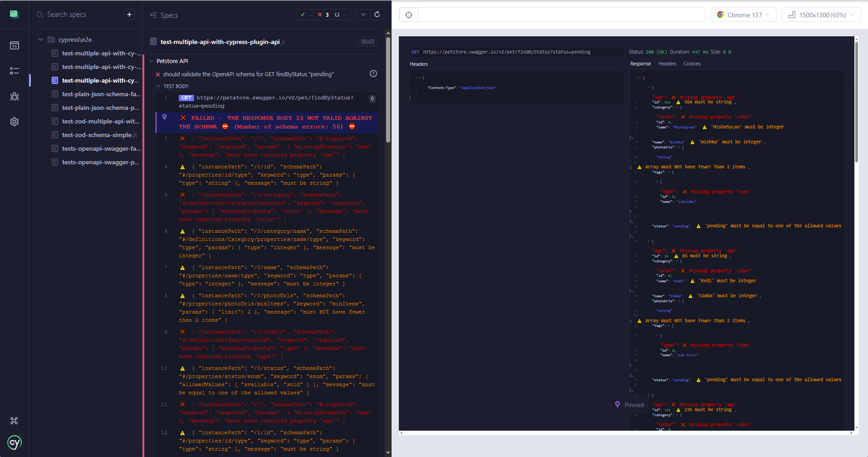Open the Specs page icon in sidebar
Viewport: 868px width, 457px height.
coord(15,45)
